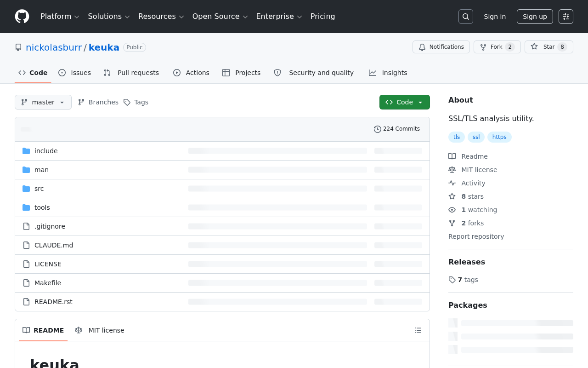
Task: Select the https topic tag
Action: [x=499, y=137]
